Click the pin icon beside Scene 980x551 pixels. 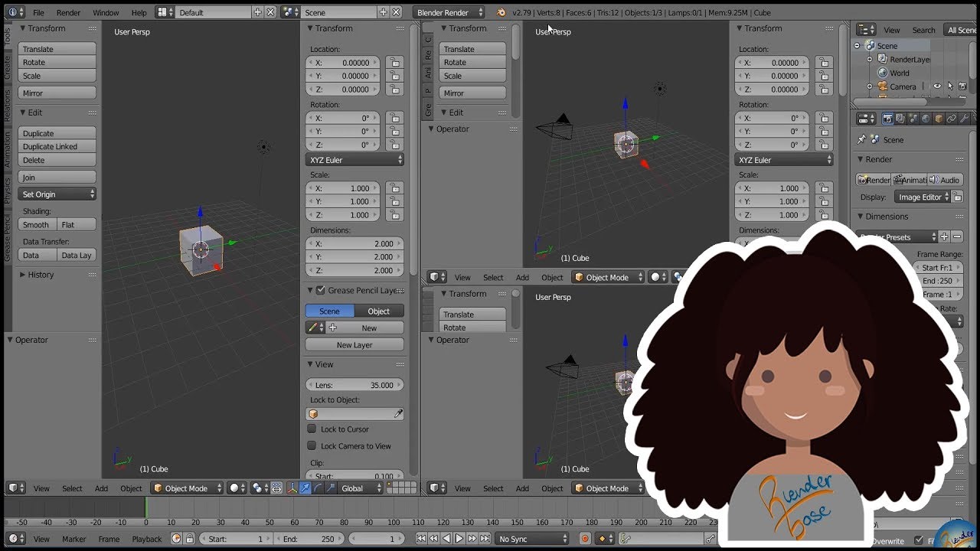862,140
